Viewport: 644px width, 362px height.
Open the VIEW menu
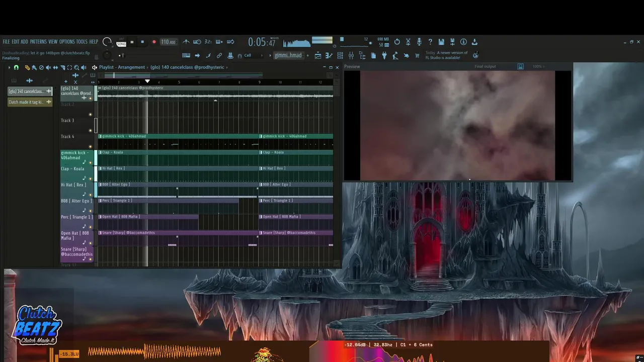coord(53,42)
